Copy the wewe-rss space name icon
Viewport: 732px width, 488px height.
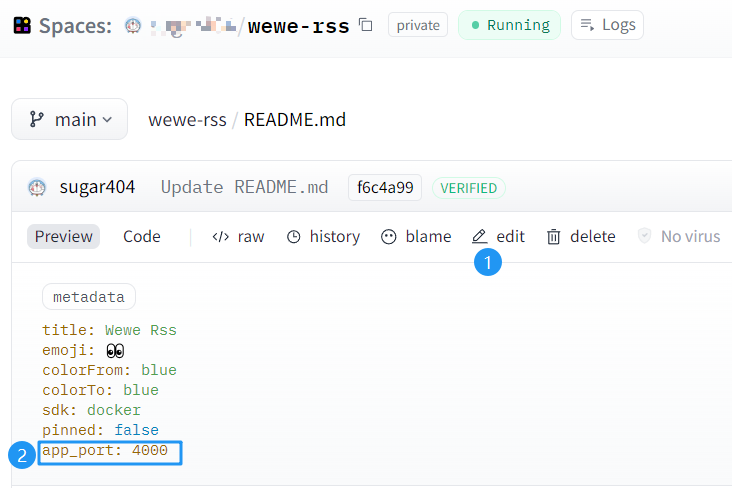[x=366, y=25]
